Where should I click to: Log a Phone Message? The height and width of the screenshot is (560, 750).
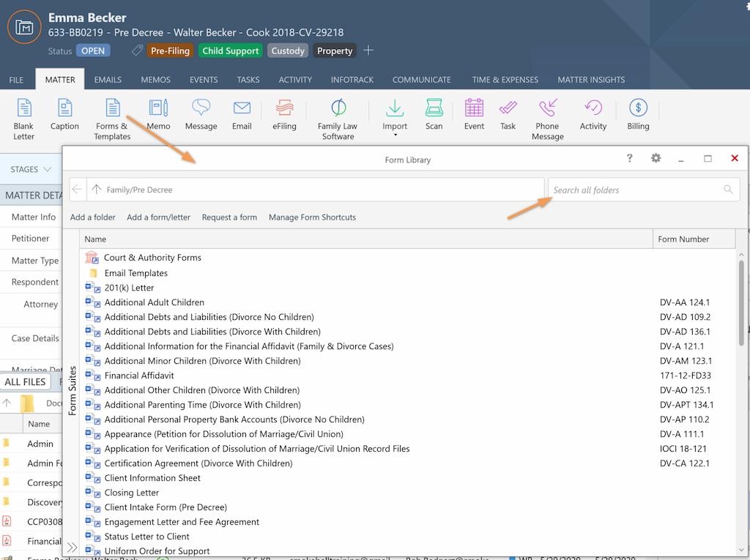point(547,119)
